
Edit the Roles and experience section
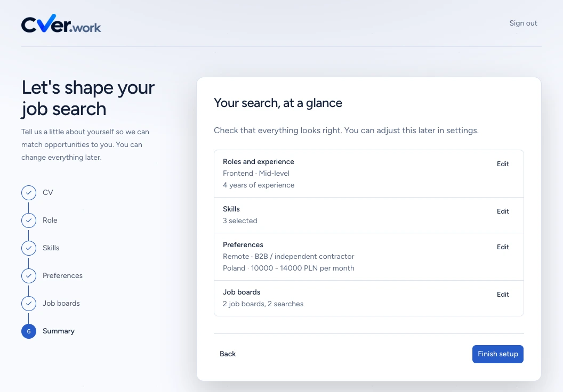click(503, 164)
